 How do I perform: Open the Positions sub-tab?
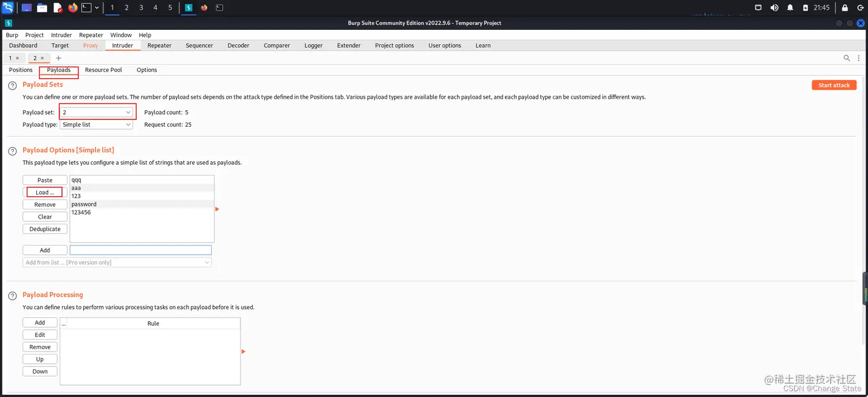21,70
